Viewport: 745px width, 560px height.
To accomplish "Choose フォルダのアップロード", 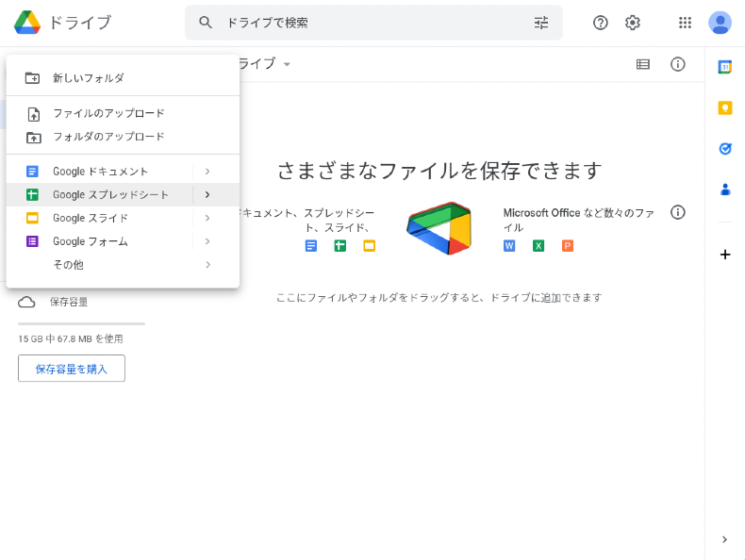I will 123,137.
